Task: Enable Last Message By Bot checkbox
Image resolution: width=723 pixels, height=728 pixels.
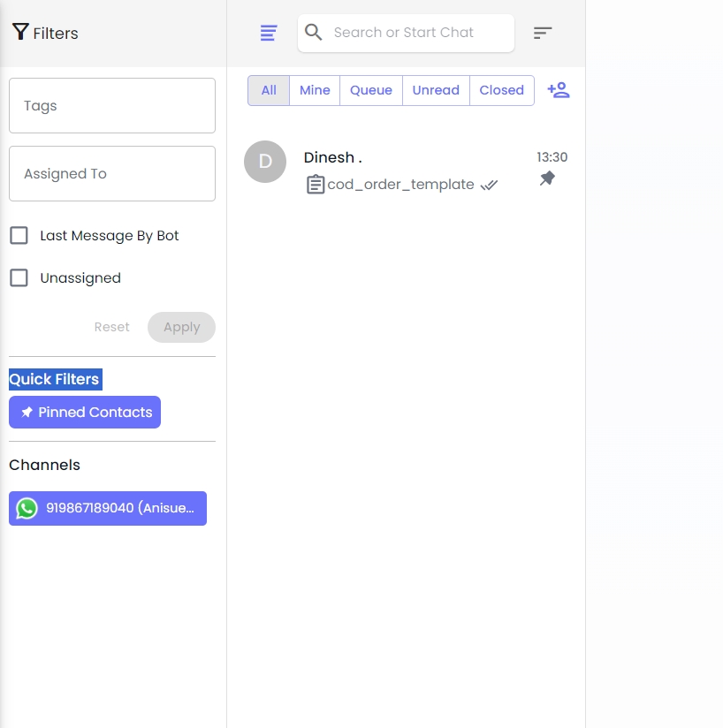Action: (x=19, y=236)
